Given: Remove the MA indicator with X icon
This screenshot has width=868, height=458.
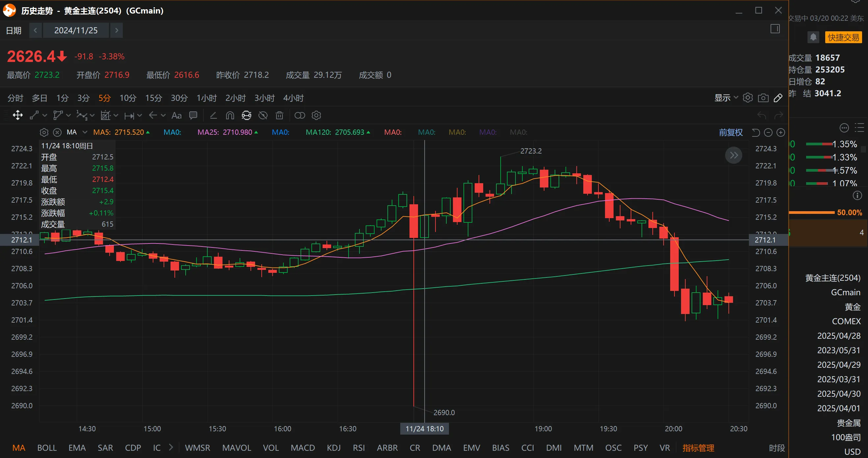Looking at the screenshot, I should click(57, 132).
